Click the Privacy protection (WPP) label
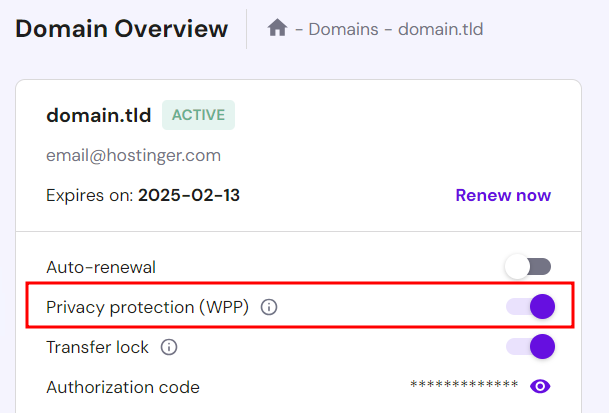The image size is (609, 413). coord(147,307)
